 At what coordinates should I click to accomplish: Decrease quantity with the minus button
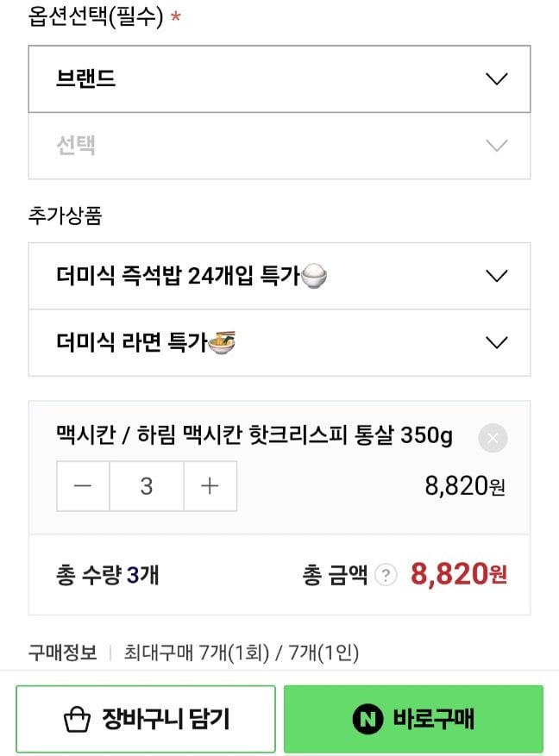pyautogui.click(x=83, y=486)
